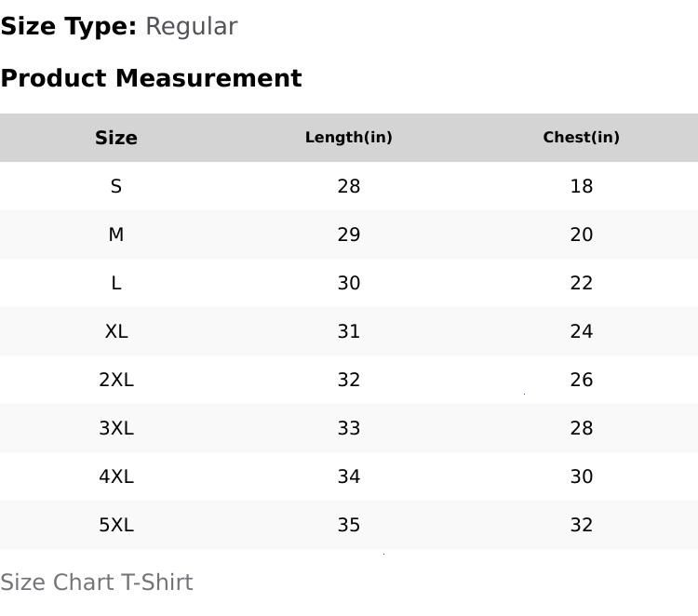
Task: Click the length value 29 for M
Action: coord(349,234)
